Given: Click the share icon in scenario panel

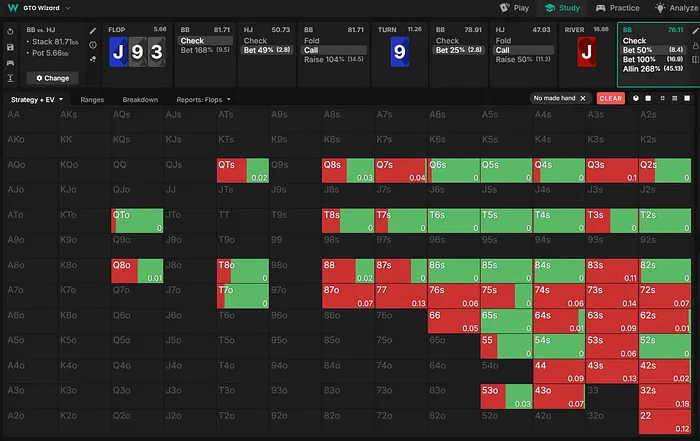Looking at the screenshot, I should [x=92, y=59].
